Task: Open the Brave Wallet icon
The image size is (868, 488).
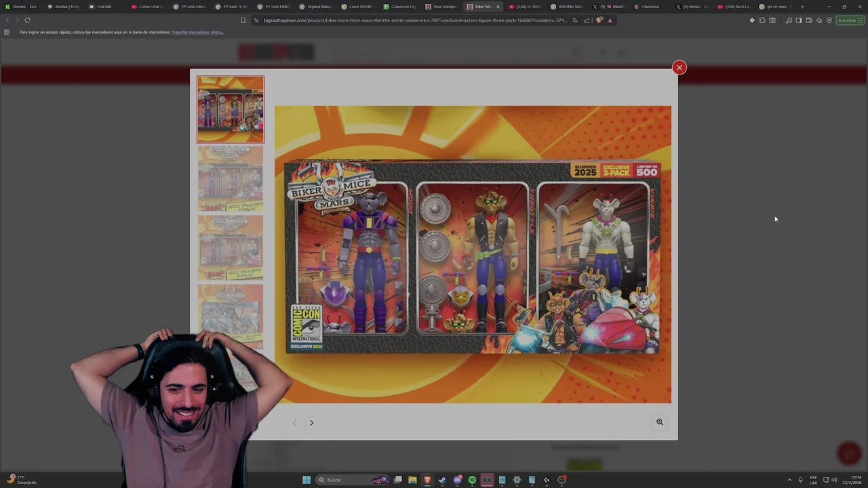Action: click(809, 20)
